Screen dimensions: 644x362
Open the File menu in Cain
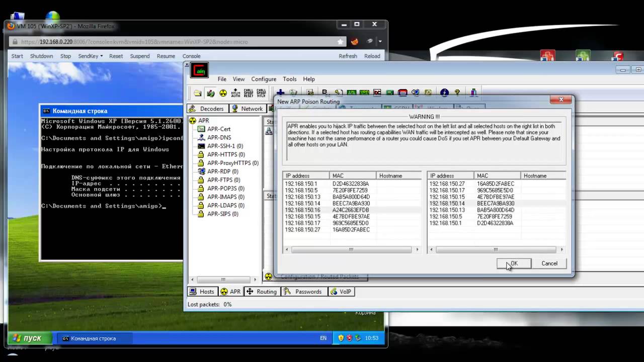[222, 79]
